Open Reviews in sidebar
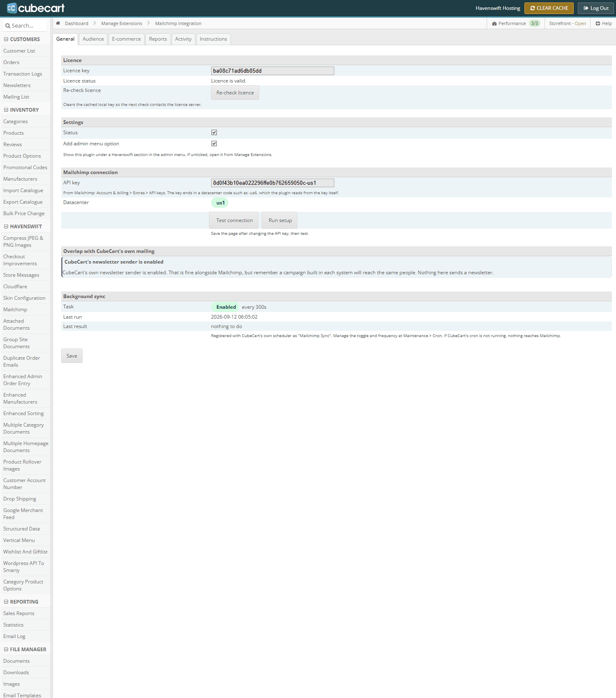616x698 pixels. click(13, 145)
